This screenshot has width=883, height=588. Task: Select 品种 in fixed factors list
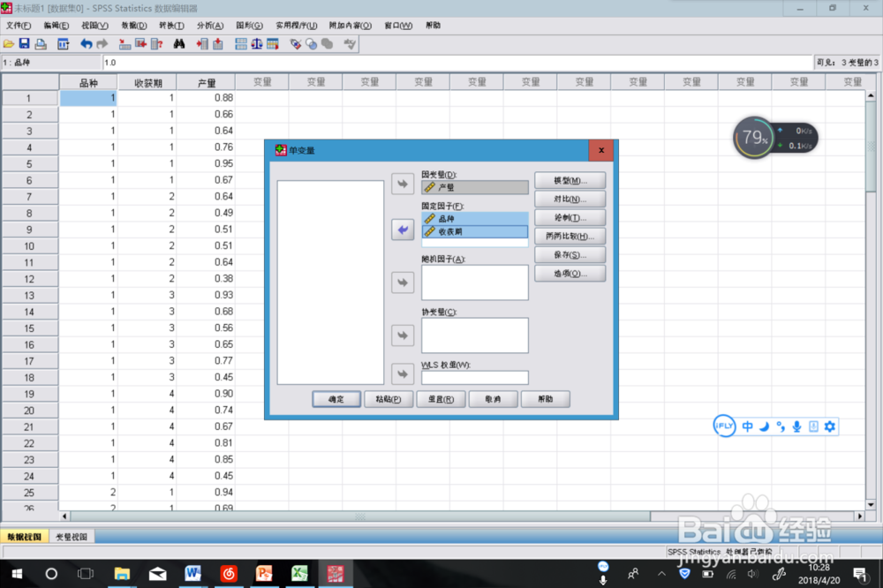point(475,219)
